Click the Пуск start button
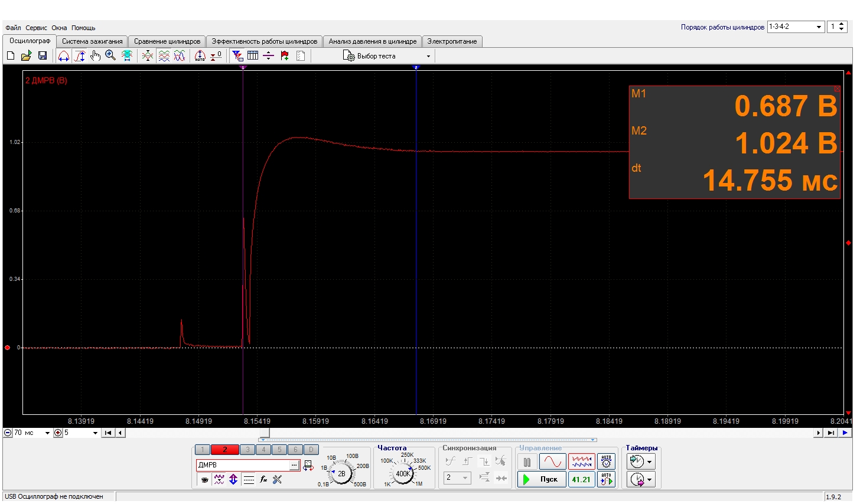Image resolution: width=860 pixels, height=504 pixels. pyautogui.click(x=542, y=479)
